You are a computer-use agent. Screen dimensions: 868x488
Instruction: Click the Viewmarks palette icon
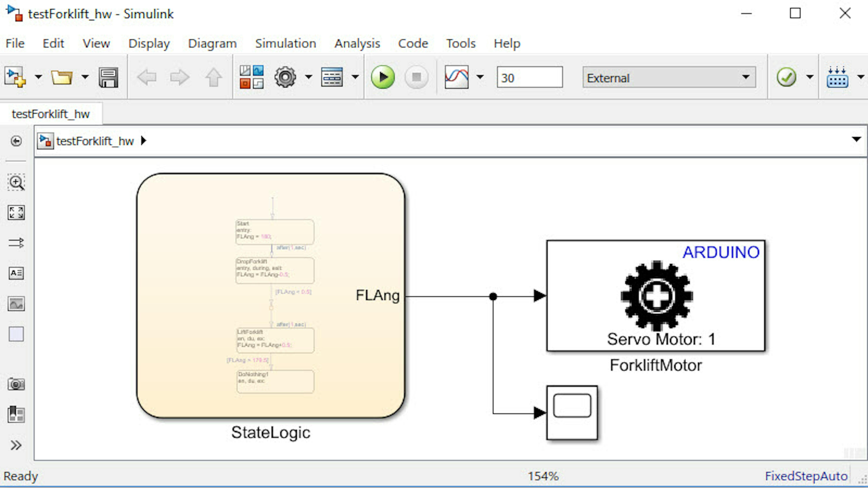click(16, 414)
